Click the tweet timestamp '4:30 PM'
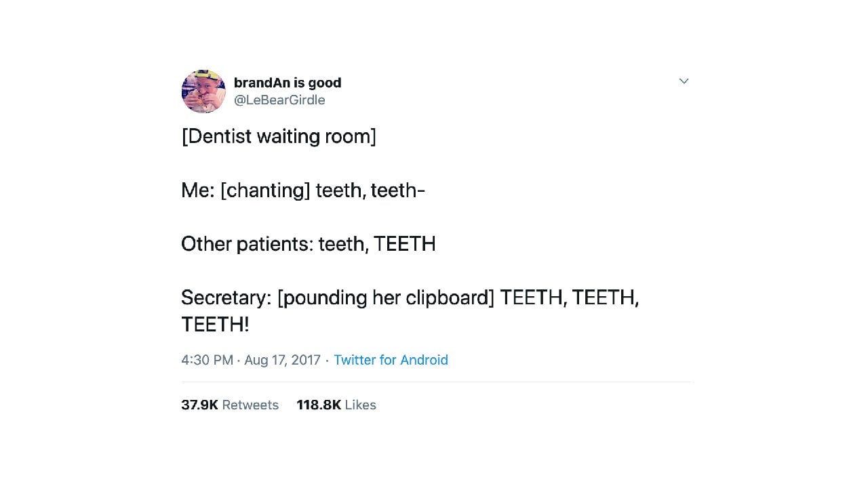Image resolution: width=868 pixels, height=488 pixels. (207, 360)
